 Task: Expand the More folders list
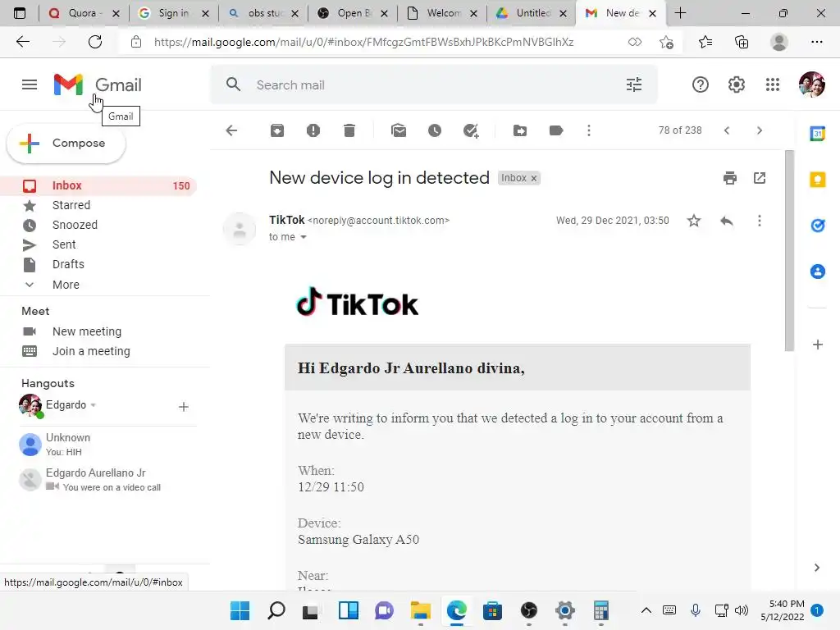[66, 285]
